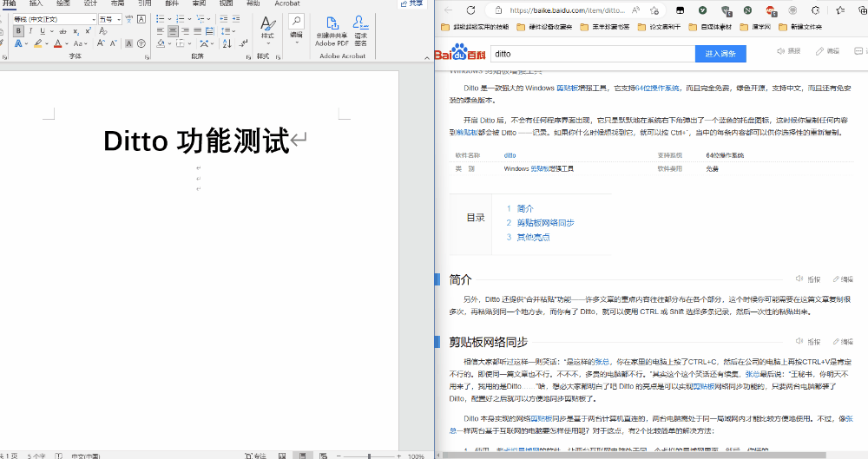Click the browser horizontal scrollbar

click(634, 456)
